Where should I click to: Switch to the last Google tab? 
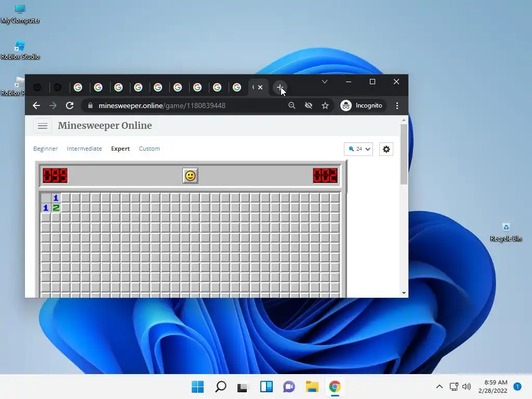click(237, 87)
